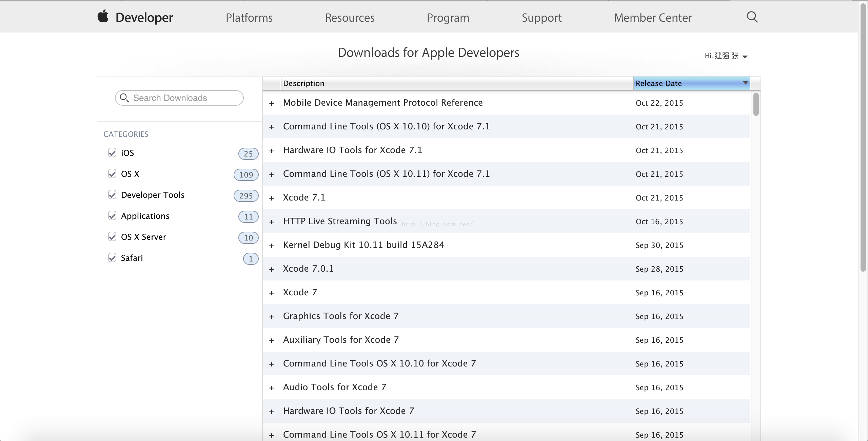Click the Developer Tools count badge 295

246,195
